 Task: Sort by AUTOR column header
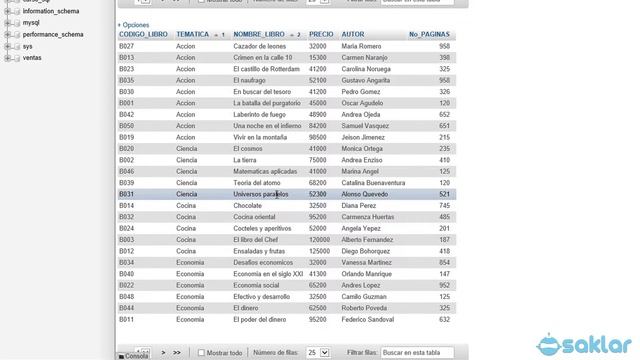click(353, 34)
